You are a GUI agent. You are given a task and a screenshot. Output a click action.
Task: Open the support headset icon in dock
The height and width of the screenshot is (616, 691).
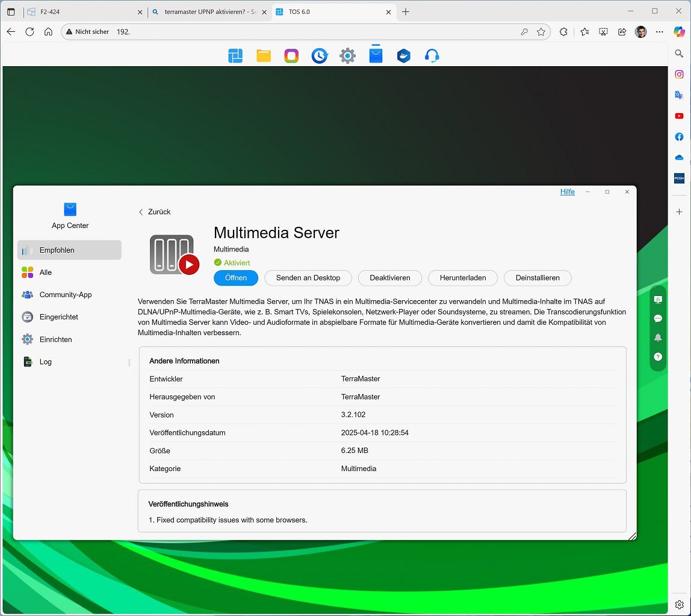(432, 56)
